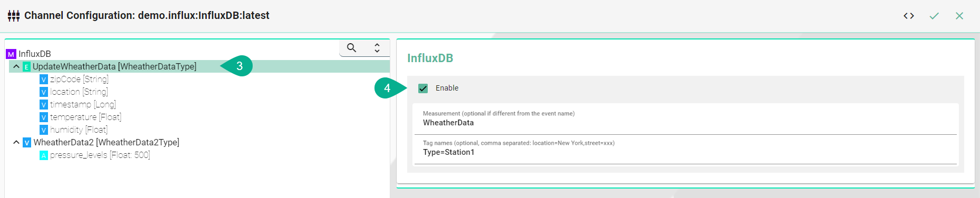
Task: Select zipCode [String] entry
Action: click(x=79, y=79)
